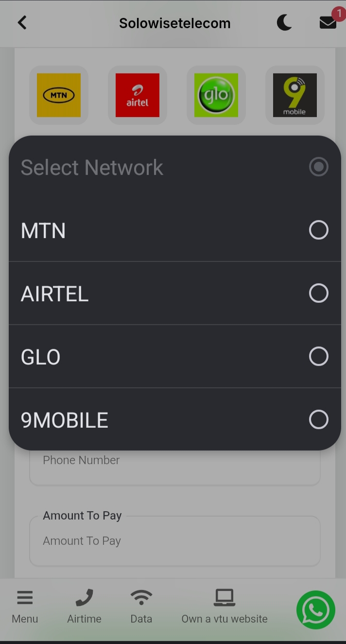Choose the MTN radio button
This screenshot has width=346, height=644.
(x=319, y=230)
